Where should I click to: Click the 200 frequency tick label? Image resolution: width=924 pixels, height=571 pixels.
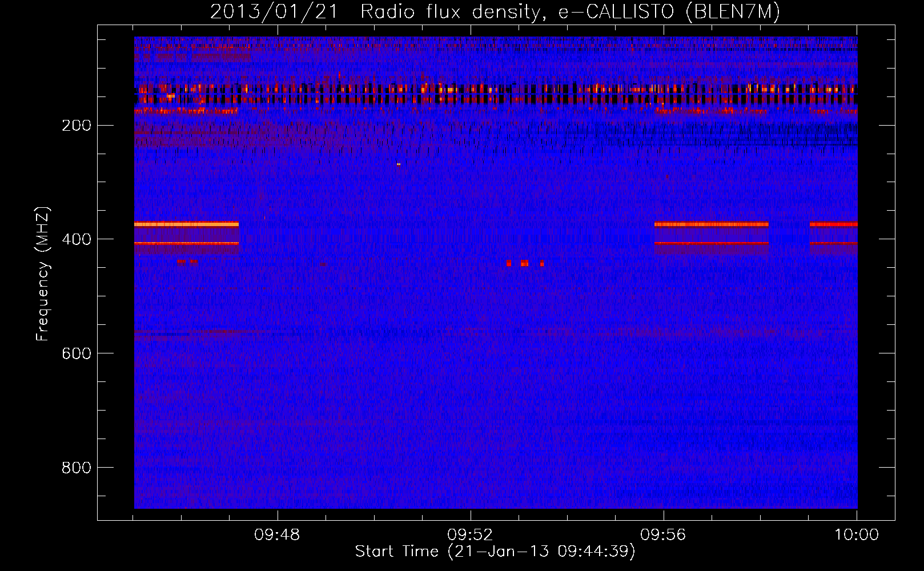(x=76, y=126)
